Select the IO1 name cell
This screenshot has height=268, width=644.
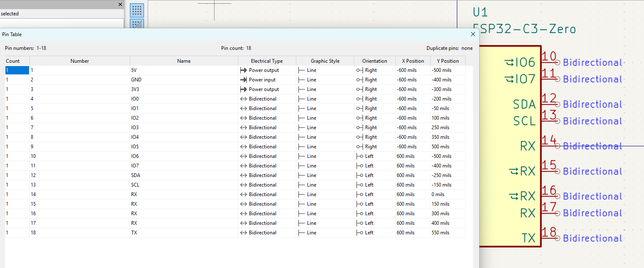pyautogui.click(x=184, y=108)
